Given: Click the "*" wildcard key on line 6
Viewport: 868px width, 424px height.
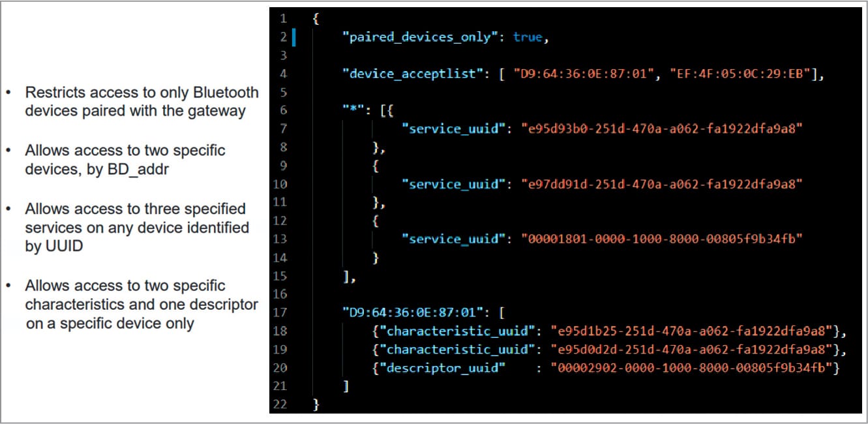Looking at the screenshot, I should click(x=353, y=110).
